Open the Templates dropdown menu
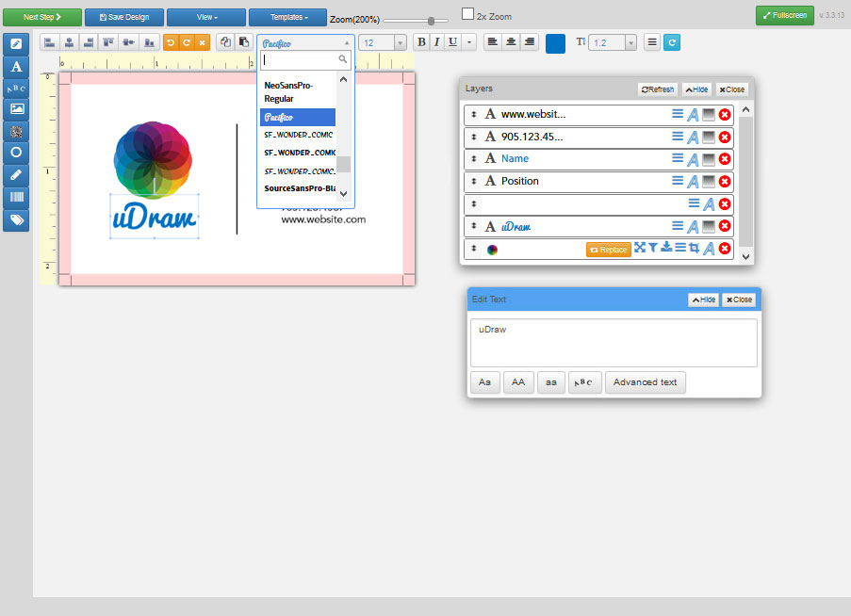Viewport: 851px width, 616px height. click(x=288, y=17)
